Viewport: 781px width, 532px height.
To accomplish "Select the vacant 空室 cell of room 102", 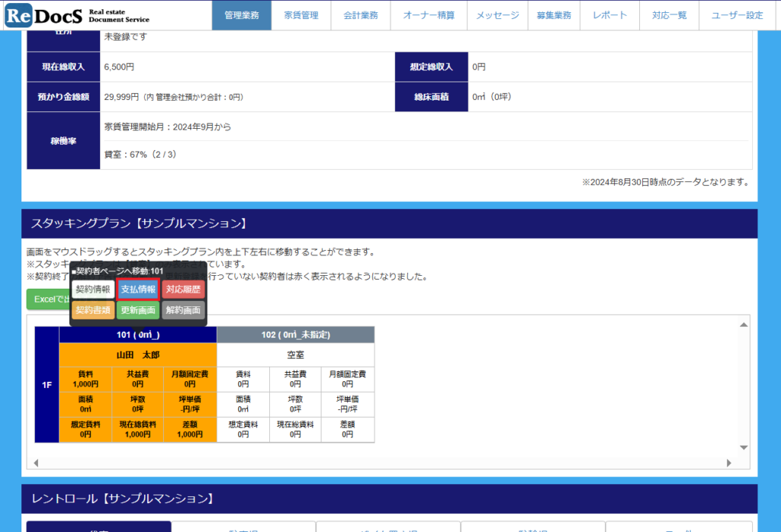I will coord(295,354).
